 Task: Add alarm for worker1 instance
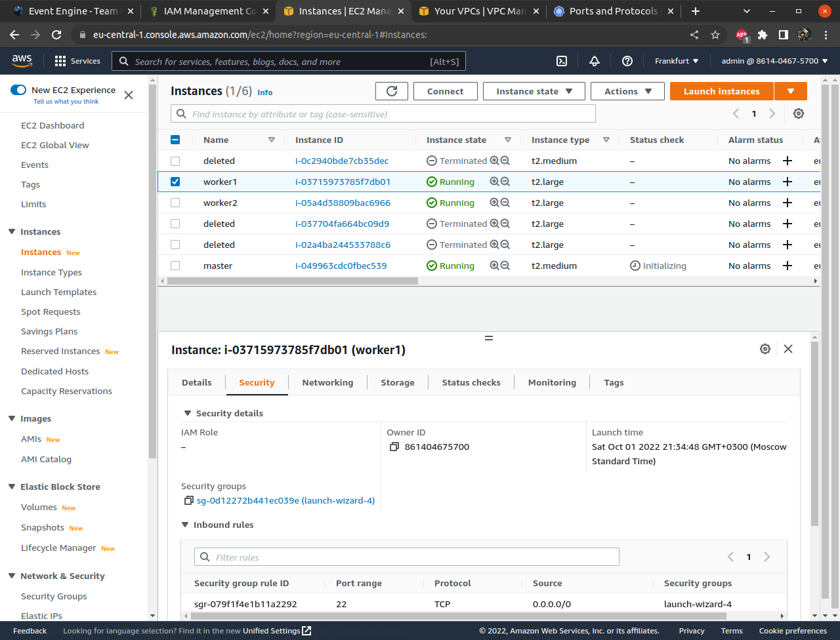point(787,182)
